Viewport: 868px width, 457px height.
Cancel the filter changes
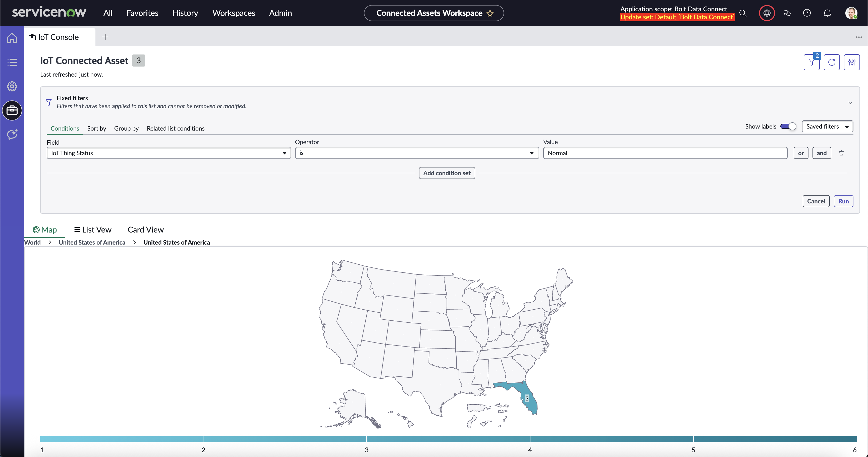coord(816,201)
